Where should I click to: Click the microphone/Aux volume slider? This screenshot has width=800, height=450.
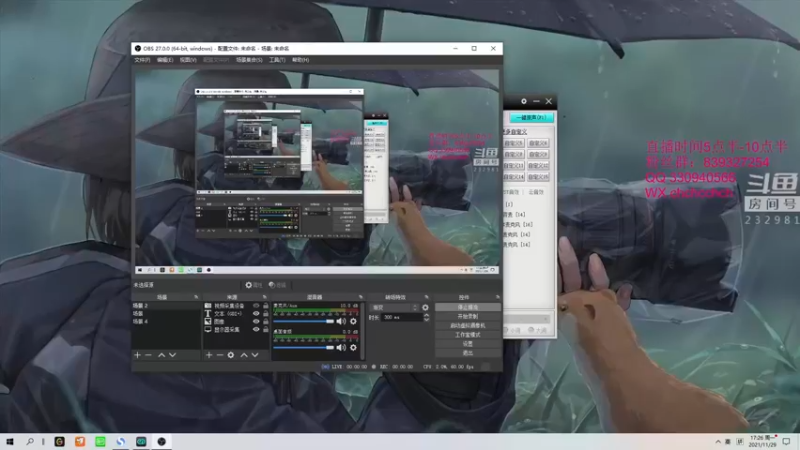pos(303,321)
